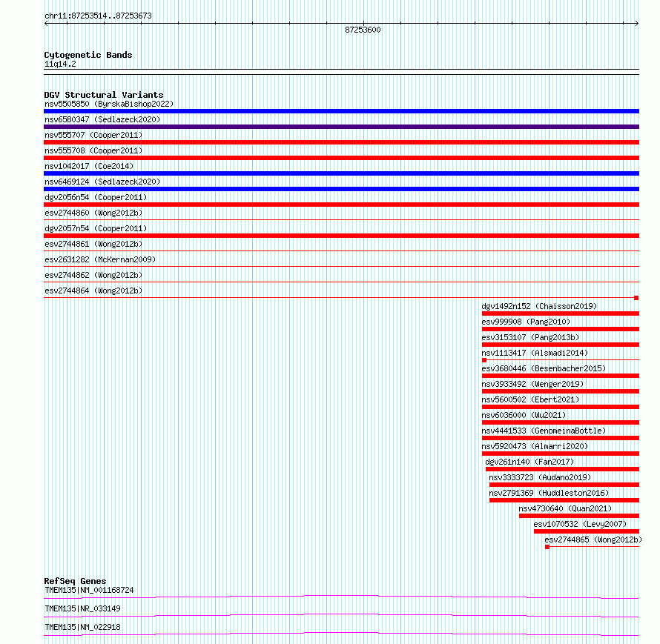Screen dimensions: 660x644
Task: Click esv3153107 (Pang2013b) label
Action: 530,337
